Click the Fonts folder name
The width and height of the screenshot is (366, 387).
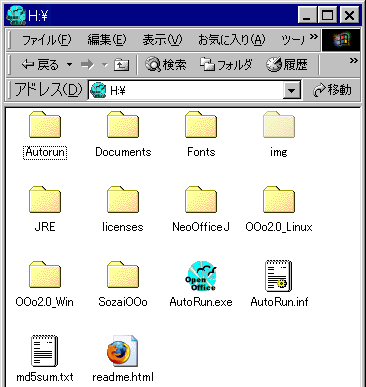[x=201, y=152]
